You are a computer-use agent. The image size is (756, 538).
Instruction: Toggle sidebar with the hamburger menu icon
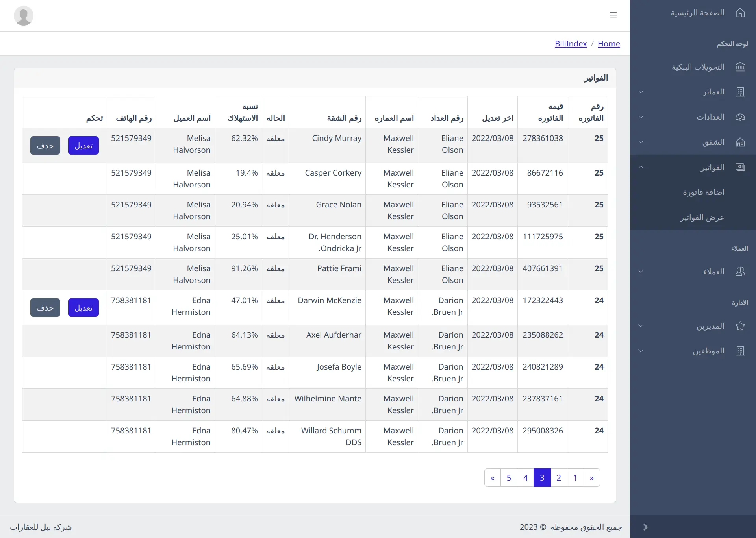click(x=613, y=15)
